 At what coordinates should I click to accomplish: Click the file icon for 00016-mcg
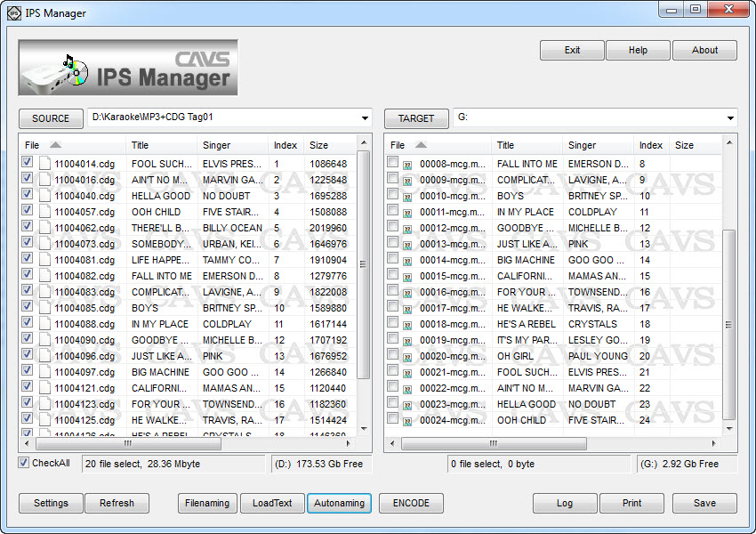[x=407, y=293]
